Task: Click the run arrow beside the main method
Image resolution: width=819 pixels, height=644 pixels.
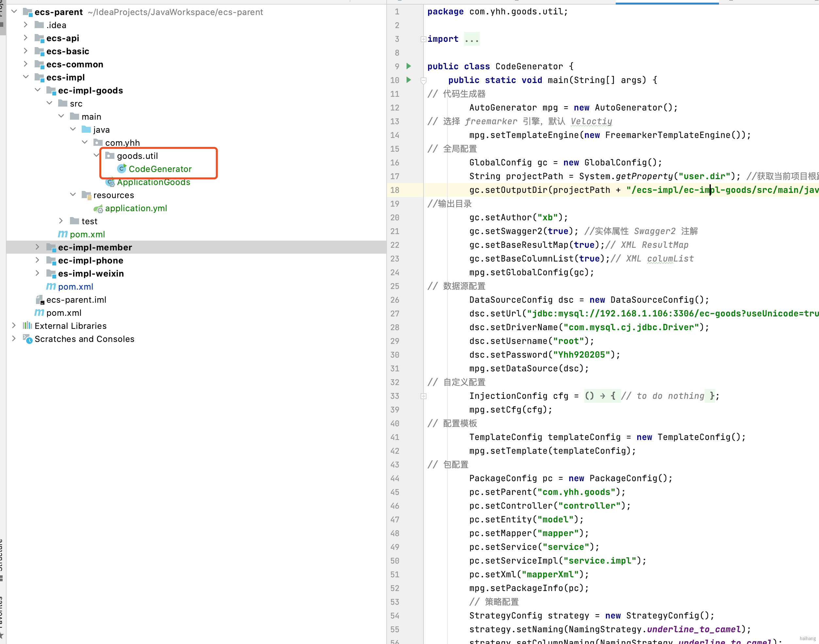Action: click(409, 80)
